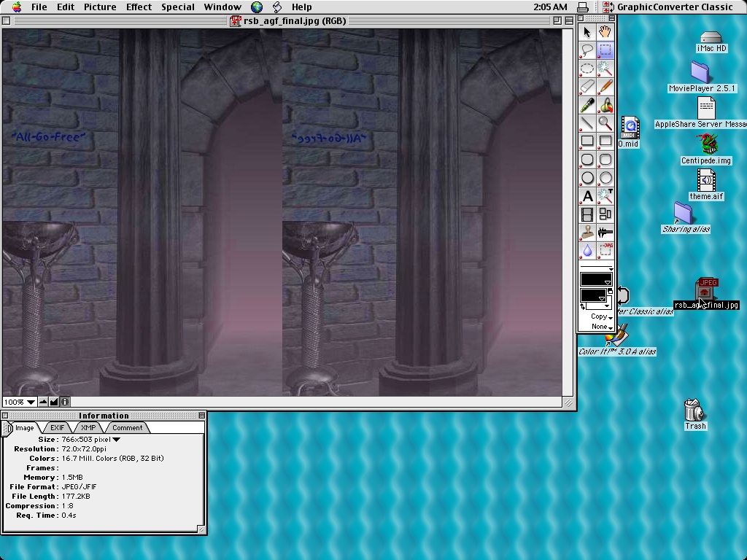Select the rubber stamp tool
The height and width of the screenshot is (560, 747).
587,233
